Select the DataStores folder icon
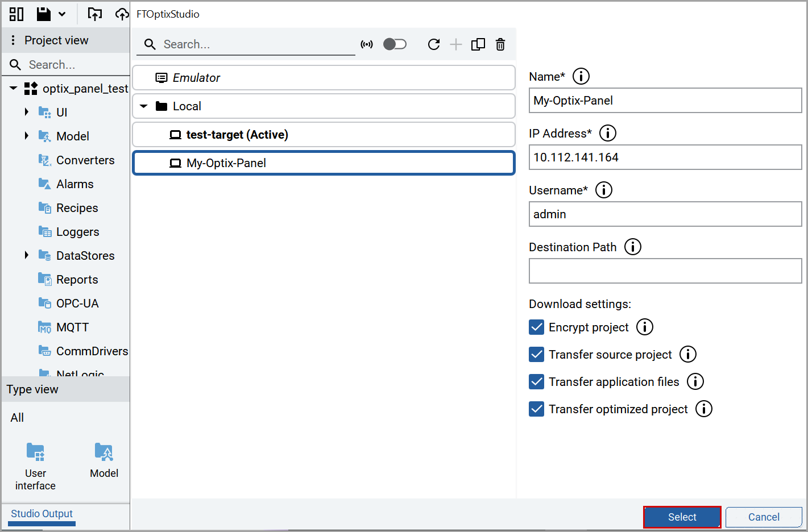808x532 pixels. [x=44, y=255]
